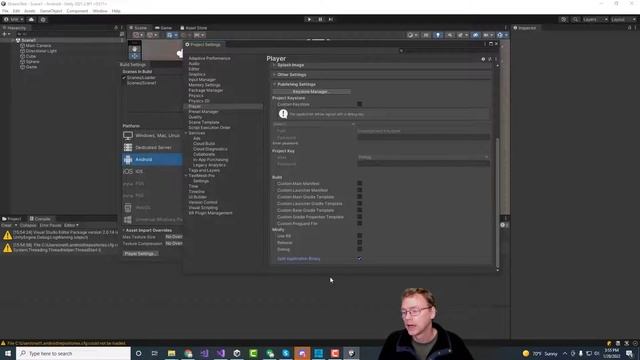The image size is (640, 360).
Task: Select Cube object in Hierarchy
Action: (31, 56)
